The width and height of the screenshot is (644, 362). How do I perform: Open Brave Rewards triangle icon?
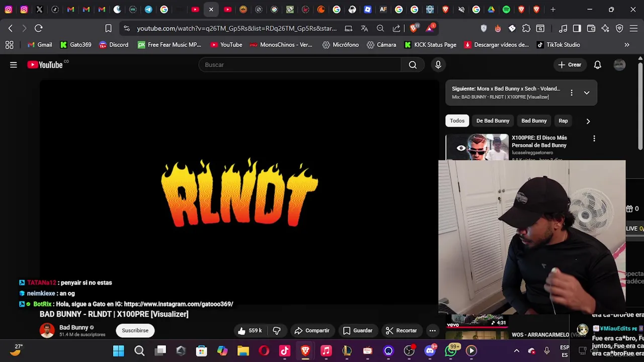point(430,28)
